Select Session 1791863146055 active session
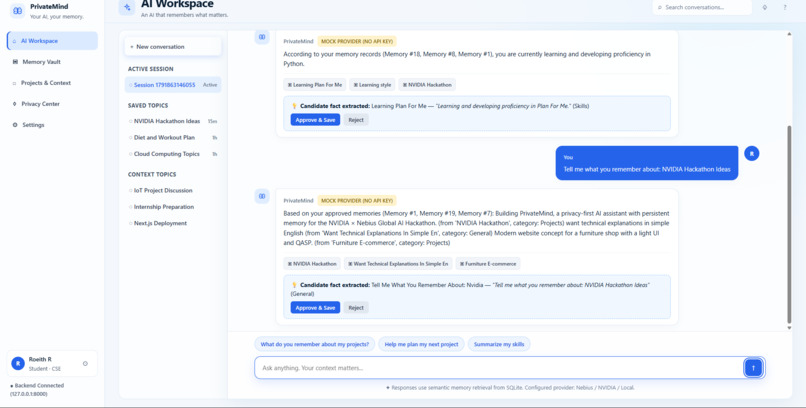806x408 pixels. [x=173, y=85]
